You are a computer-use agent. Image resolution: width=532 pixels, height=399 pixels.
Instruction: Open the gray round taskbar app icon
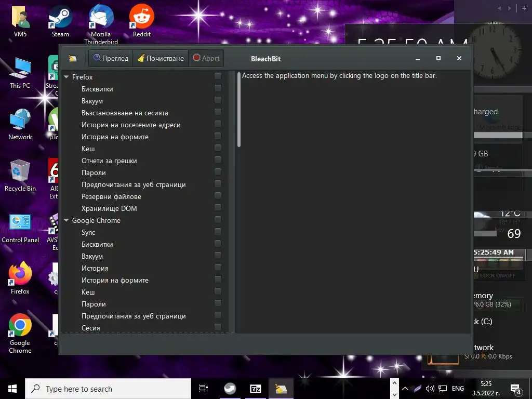pyautogui.click(x=230, y=389)
